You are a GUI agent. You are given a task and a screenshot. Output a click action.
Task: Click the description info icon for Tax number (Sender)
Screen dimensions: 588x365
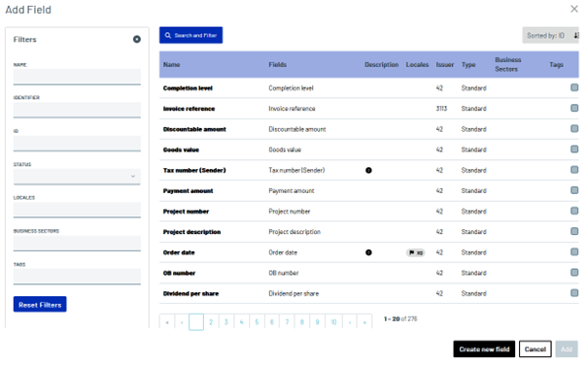tap(368, 171)
